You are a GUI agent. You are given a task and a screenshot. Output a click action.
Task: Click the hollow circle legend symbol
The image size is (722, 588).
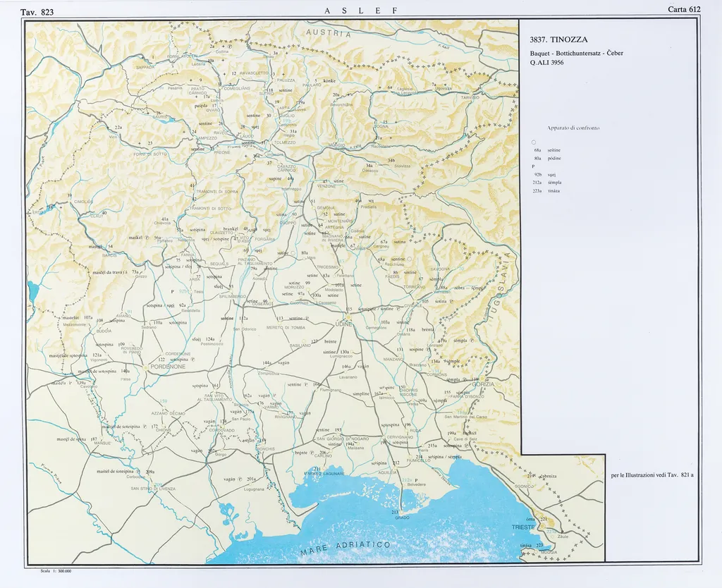coord(534,143)
